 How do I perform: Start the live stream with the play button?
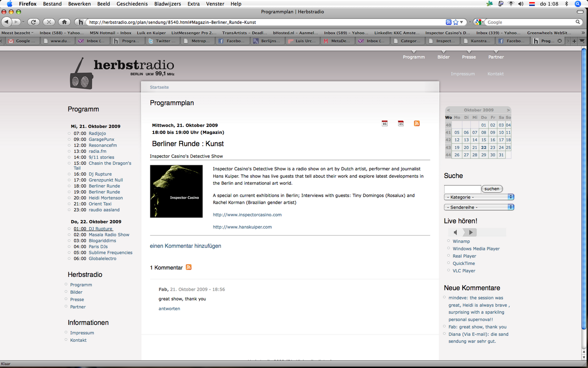click(x=471, y=232)
